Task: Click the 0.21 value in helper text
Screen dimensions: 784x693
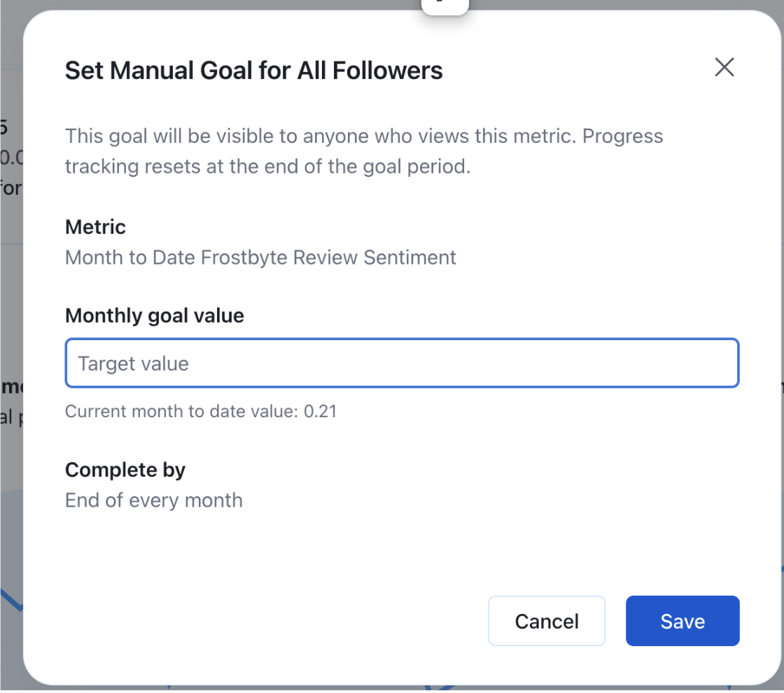Action: coord(321,411)
